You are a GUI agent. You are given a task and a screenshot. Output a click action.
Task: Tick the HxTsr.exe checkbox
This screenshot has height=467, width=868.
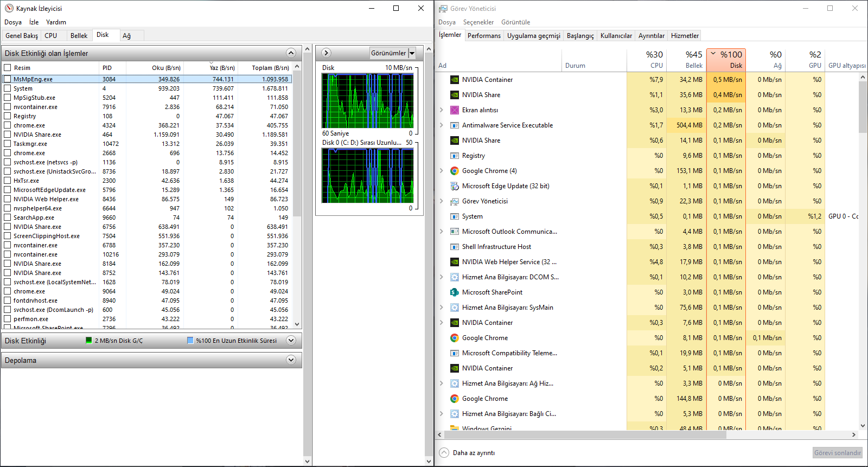[x=8, y=181]
